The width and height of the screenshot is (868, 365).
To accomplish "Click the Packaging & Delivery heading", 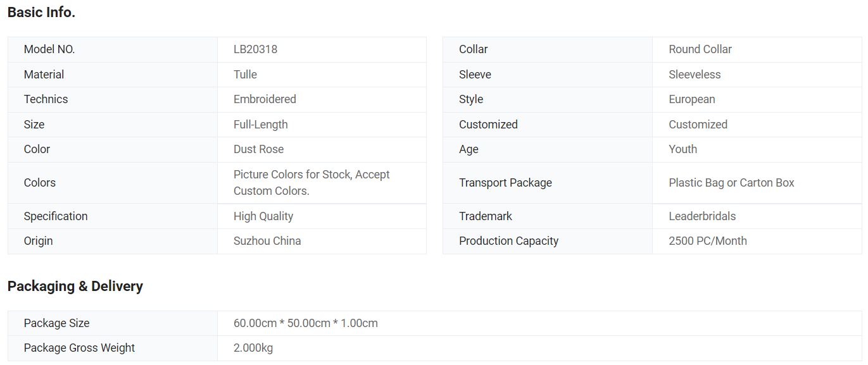I will tap(75, 286).
